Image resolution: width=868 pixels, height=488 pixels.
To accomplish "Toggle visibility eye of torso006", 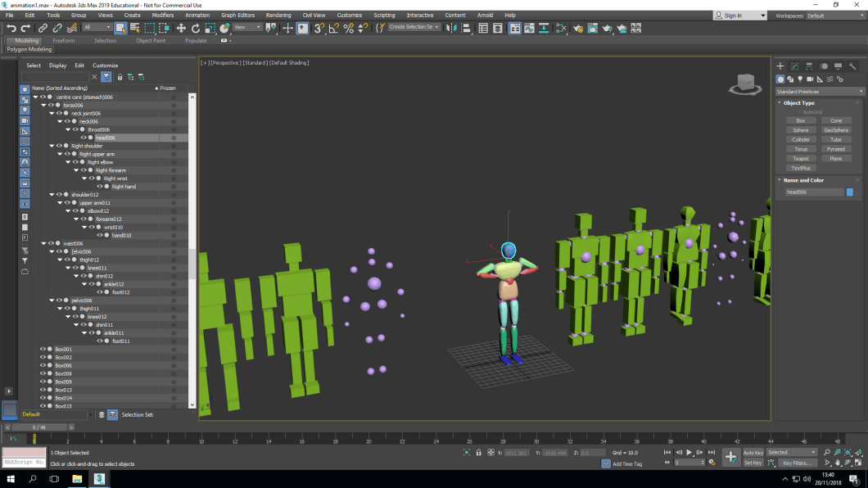I will tap(51, 105).
